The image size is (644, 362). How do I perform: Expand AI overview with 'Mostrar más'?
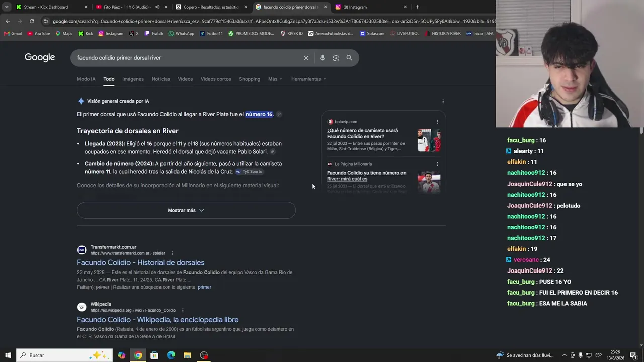click(186, 210)
